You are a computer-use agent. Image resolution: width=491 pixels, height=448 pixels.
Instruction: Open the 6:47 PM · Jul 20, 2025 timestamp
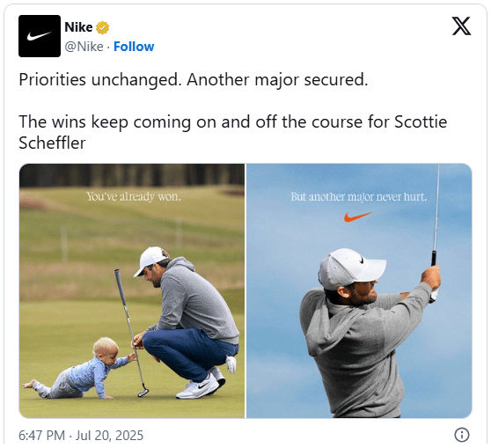tap(81, 435)
